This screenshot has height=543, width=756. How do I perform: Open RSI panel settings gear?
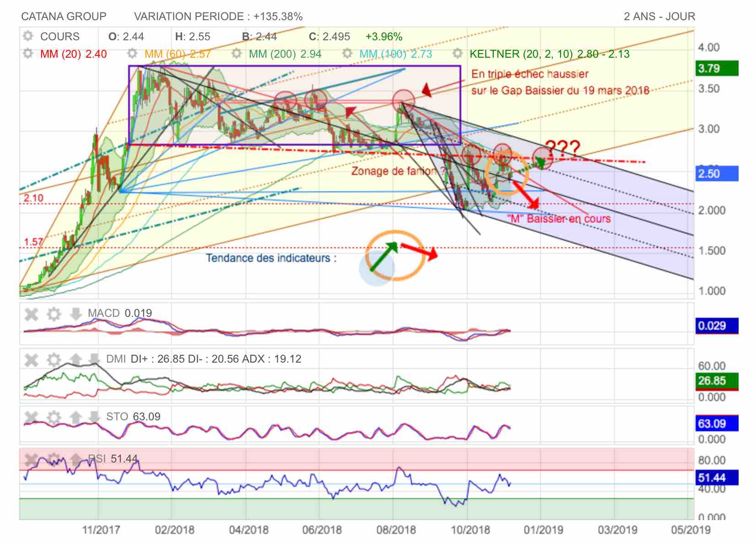(x=54, y=459)
